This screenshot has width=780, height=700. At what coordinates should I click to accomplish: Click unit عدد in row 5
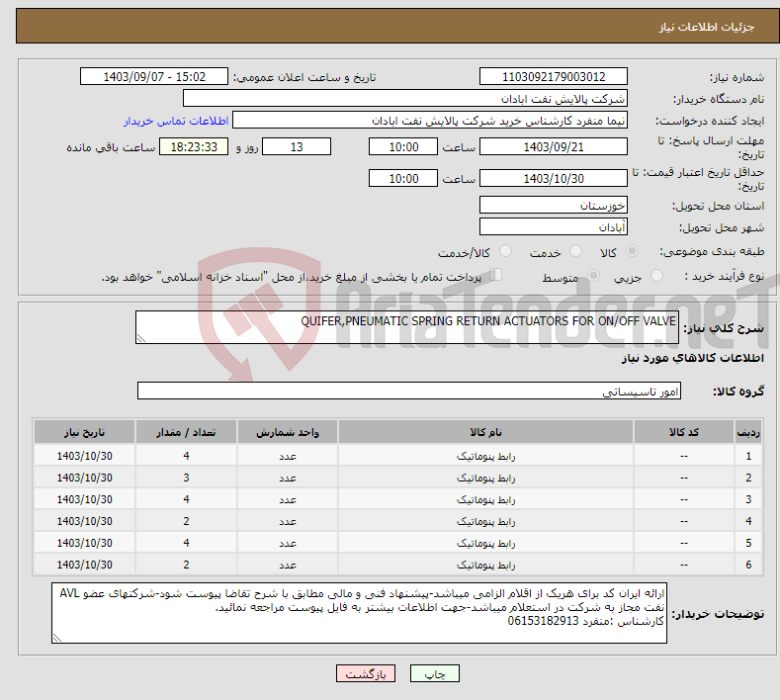[288, 543]
